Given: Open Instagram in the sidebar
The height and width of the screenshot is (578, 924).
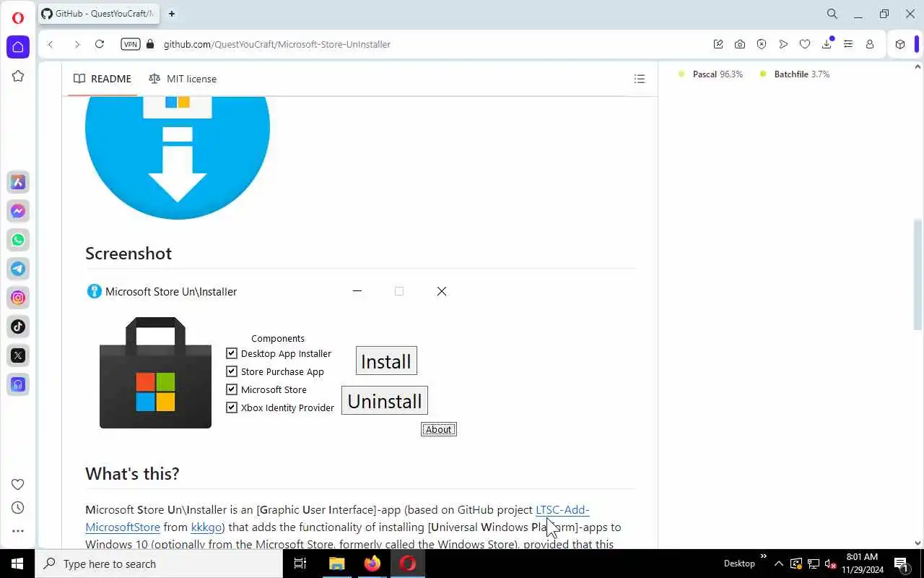Looking at the screenshot, I should pos(18,298).
